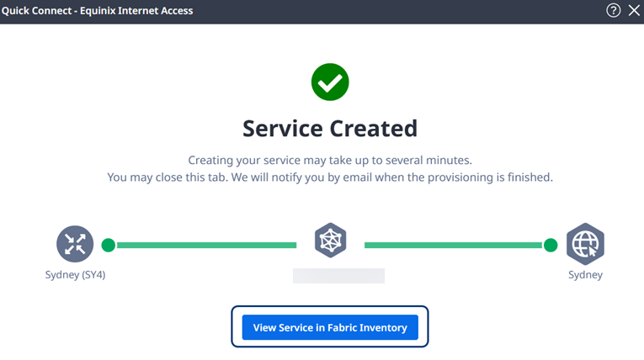Click the Sydney (SY4) label
This screenshot has width=644, height=360.
75,274
